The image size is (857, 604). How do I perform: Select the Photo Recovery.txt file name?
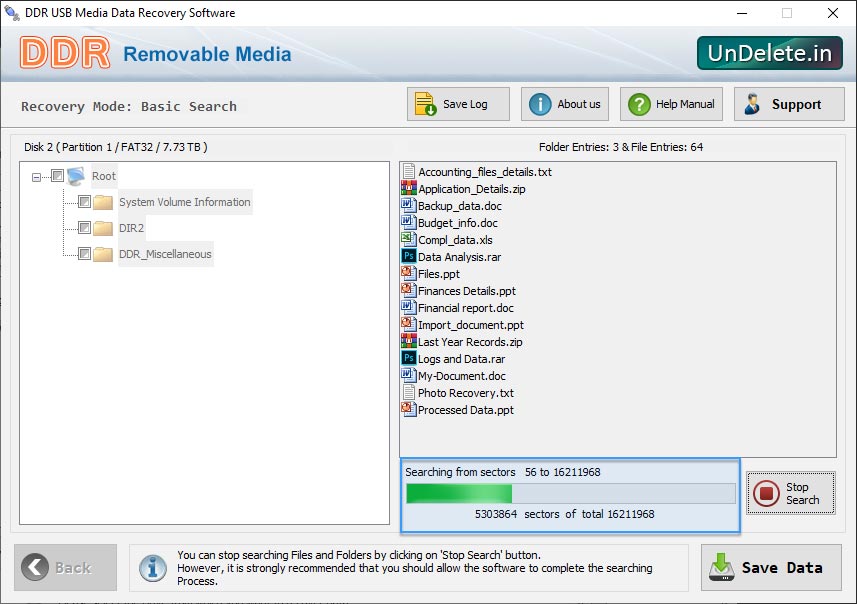(466, 392)
